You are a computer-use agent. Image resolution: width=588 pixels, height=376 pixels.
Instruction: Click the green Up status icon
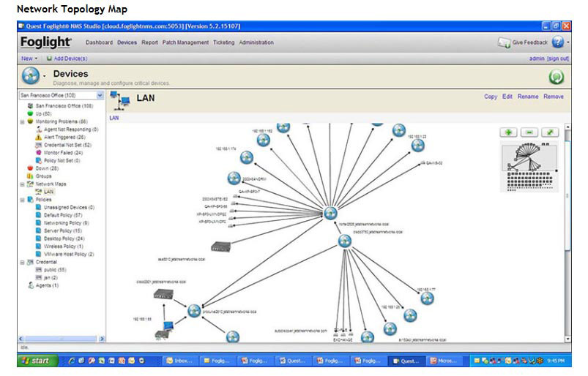[x=30, y=113]
